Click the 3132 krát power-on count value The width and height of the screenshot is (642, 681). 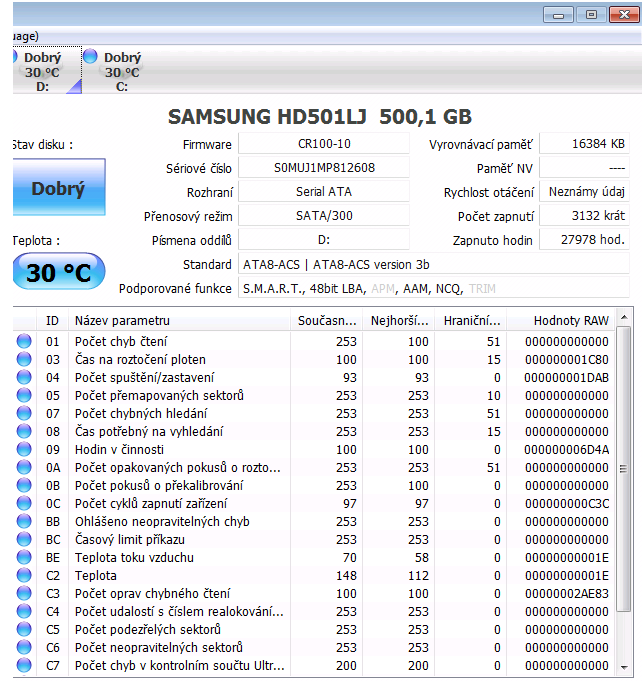click(584, 215)
